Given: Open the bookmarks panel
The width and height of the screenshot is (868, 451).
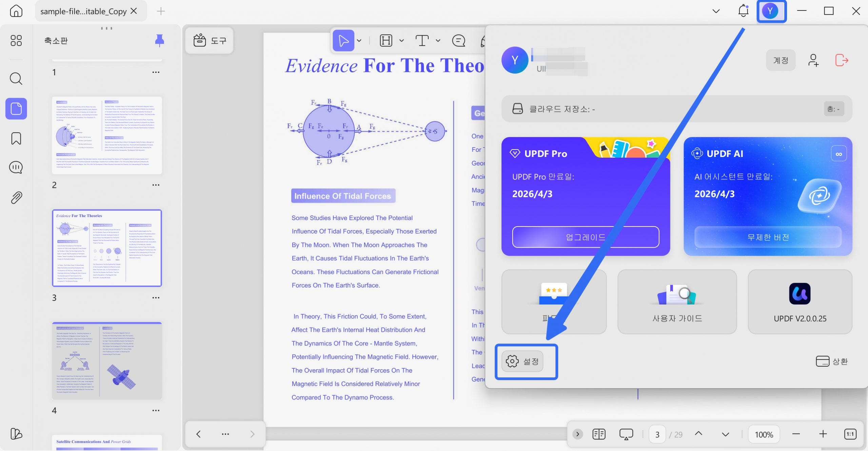Looking at the screenshot, I should (x=16, y=138).
